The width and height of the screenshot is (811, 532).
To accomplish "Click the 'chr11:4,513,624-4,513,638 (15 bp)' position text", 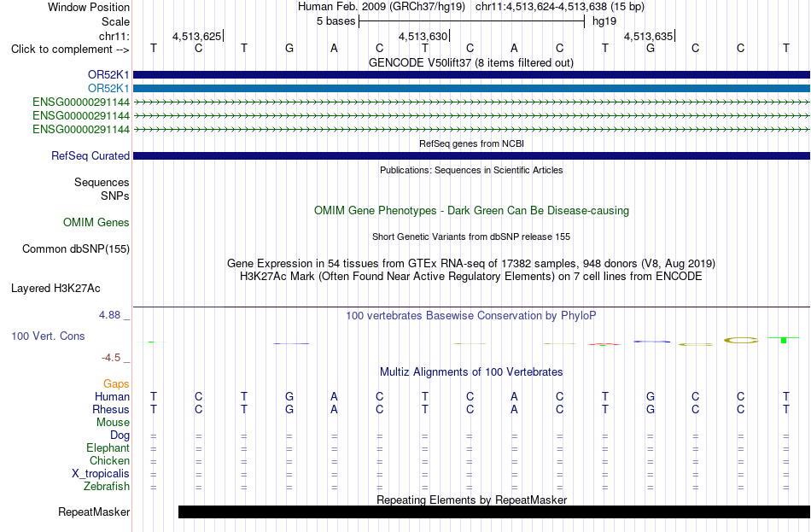I will click(560, 7).
